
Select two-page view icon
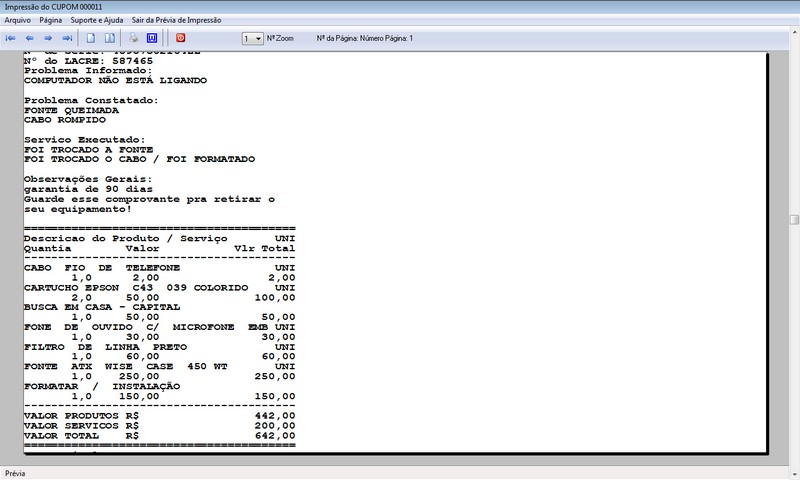click(110, 38)
